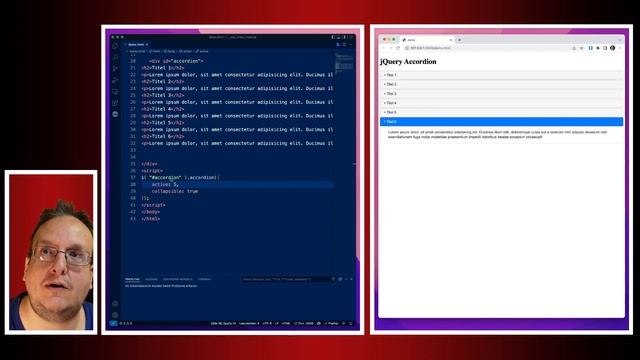
Task: Click the notifications bell in VS Code status bar
Action: click(351, 323)
